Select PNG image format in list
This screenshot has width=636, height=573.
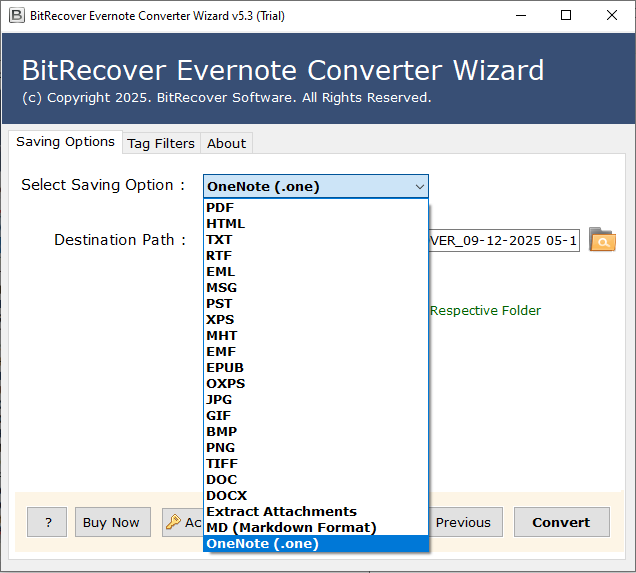316,448
